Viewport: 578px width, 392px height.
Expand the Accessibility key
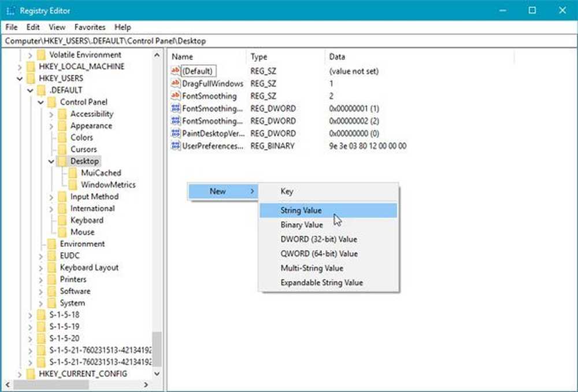coord(51,114)
